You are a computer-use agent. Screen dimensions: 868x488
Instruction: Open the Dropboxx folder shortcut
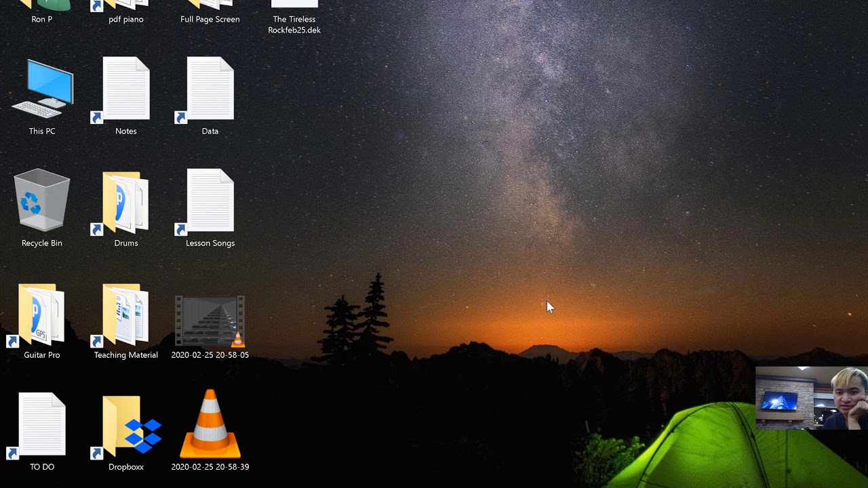126,427
